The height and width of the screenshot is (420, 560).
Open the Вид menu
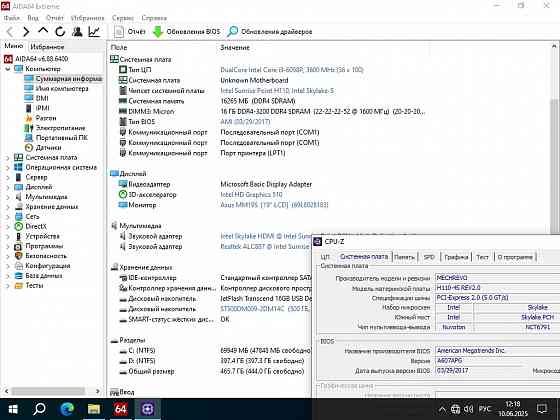[x=33, y=18]
